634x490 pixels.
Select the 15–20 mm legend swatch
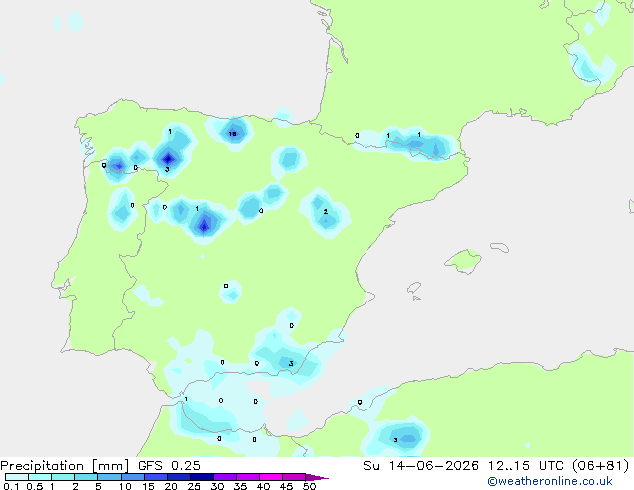(155, 477)
